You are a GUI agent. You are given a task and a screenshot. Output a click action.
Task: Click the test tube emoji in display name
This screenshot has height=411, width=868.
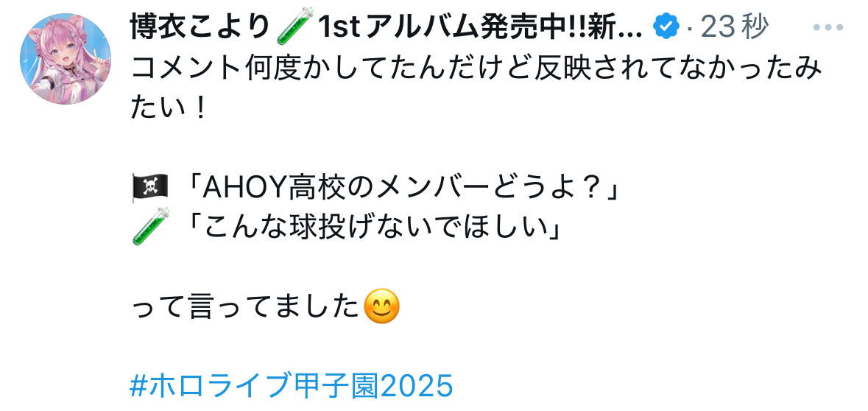294,26
